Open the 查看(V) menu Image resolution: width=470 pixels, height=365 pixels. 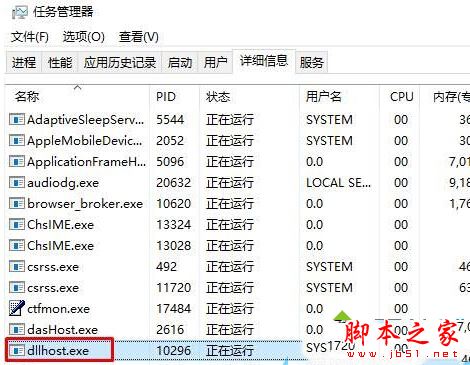tap(139, 37)
